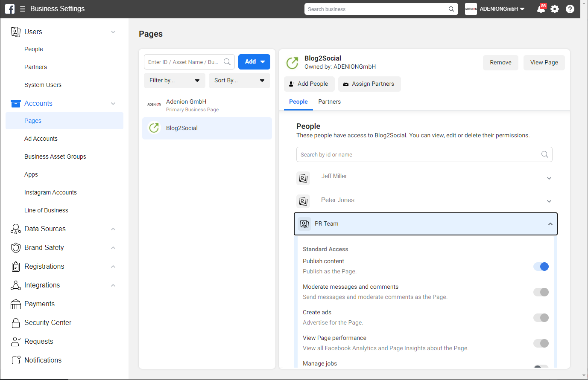Open the help question mark icon
Image resolution: width=588 pixels, height=380 pixels.
click(570, 9)
